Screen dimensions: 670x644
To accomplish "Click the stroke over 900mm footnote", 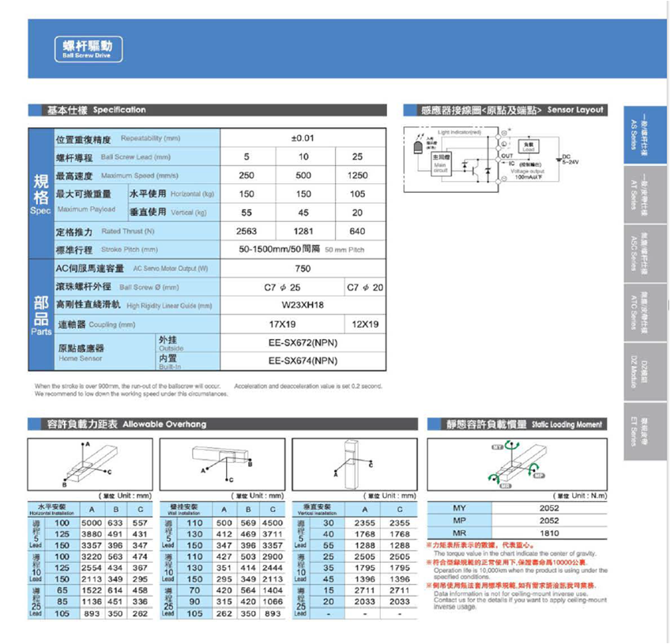I will [131, 390].
